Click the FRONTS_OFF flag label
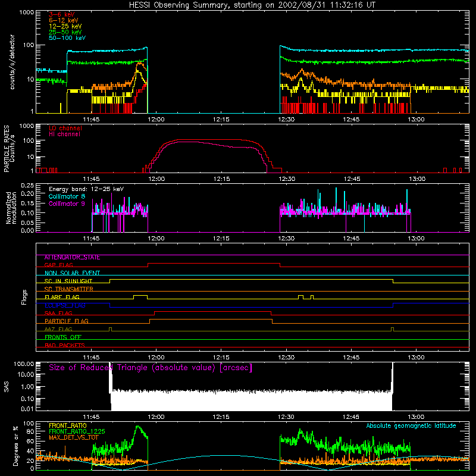 [63, 337]
